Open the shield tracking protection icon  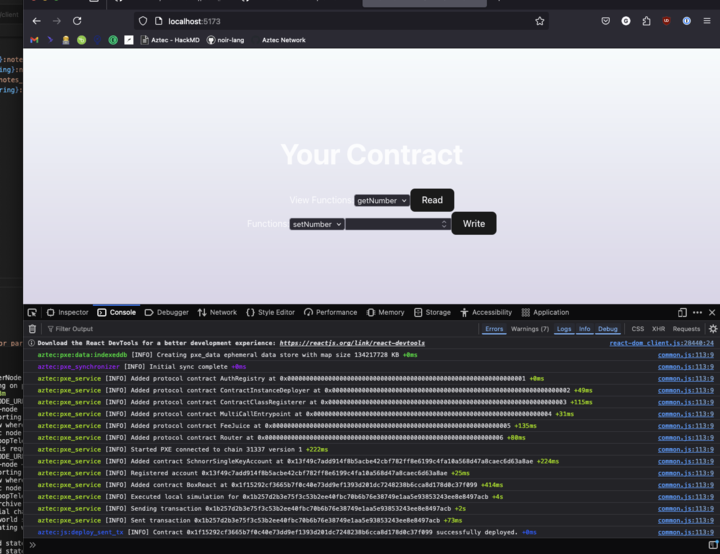tap(143, 21)
